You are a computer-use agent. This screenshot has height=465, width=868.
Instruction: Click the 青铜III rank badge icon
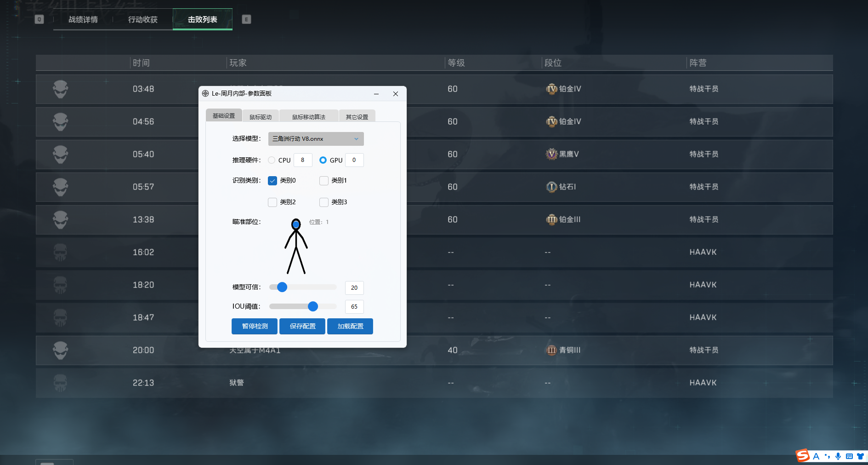tap(551, 350)
